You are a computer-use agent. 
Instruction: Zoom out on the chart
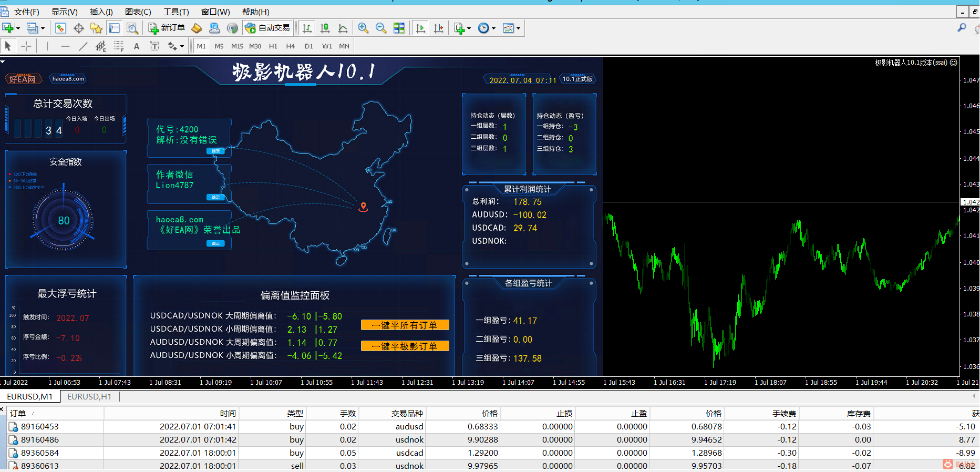point(381,28)
